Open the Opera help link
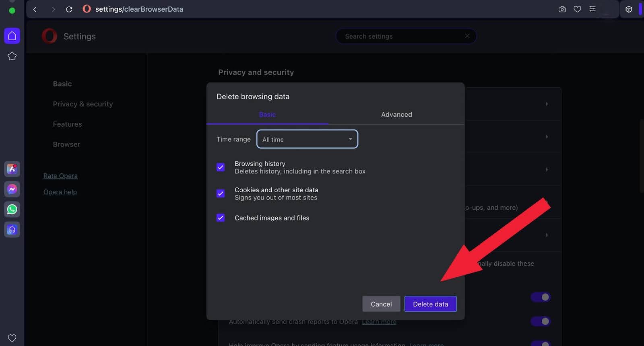 click(60, 192)
